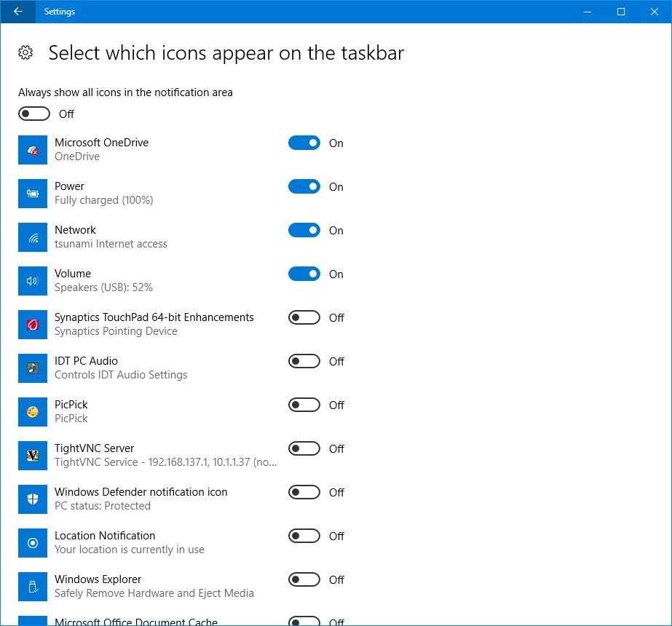Click the IDT PC Audio icon
The height and width of the screenshot is (626, 672).
pyautogui.click(x=32, y=368)
